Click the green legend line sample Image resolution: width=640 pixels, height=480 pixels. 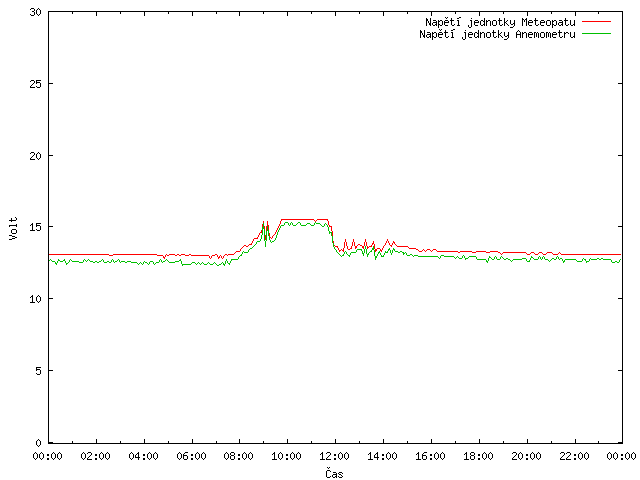point(596,34)
